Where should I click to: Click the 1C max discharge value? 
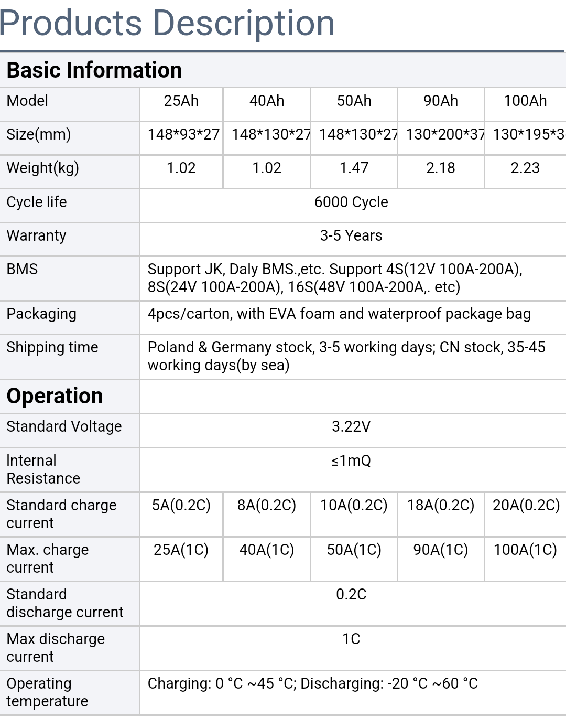351,639
